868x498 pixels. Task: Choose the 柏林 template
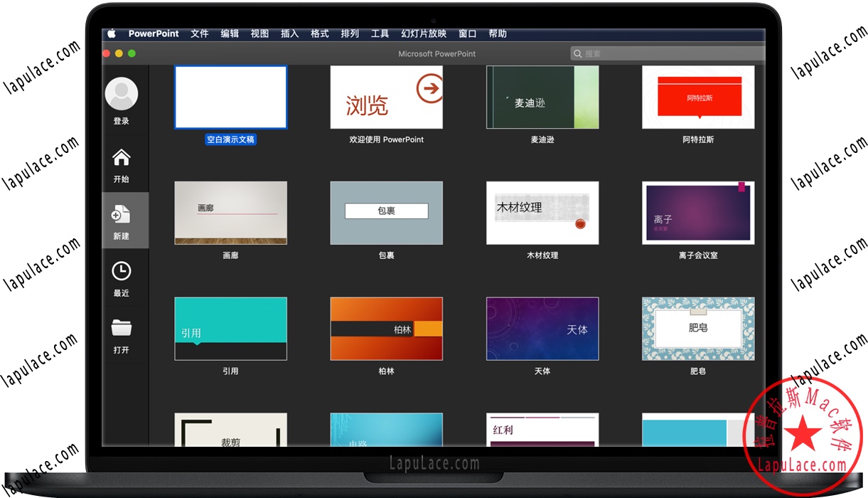tap(386, 328)
